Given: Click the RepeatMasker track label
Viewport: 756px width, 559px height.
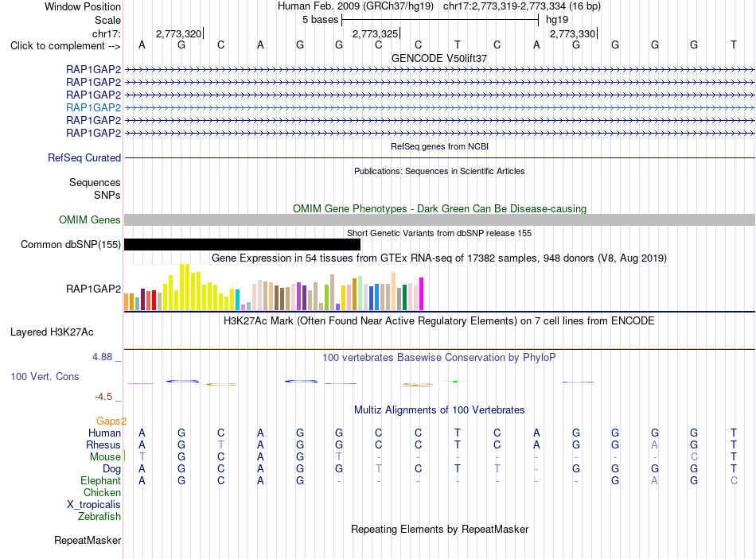Looking at the screenshot, I should [x=88, y=540].
